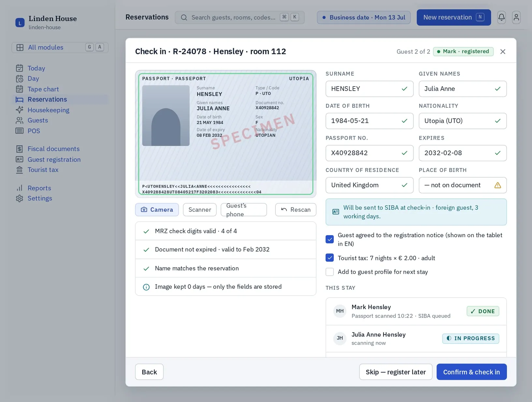Click the Day clock-calendar icon
The image size is (532, 402).
pyautogui.click(x=20, y=79)
